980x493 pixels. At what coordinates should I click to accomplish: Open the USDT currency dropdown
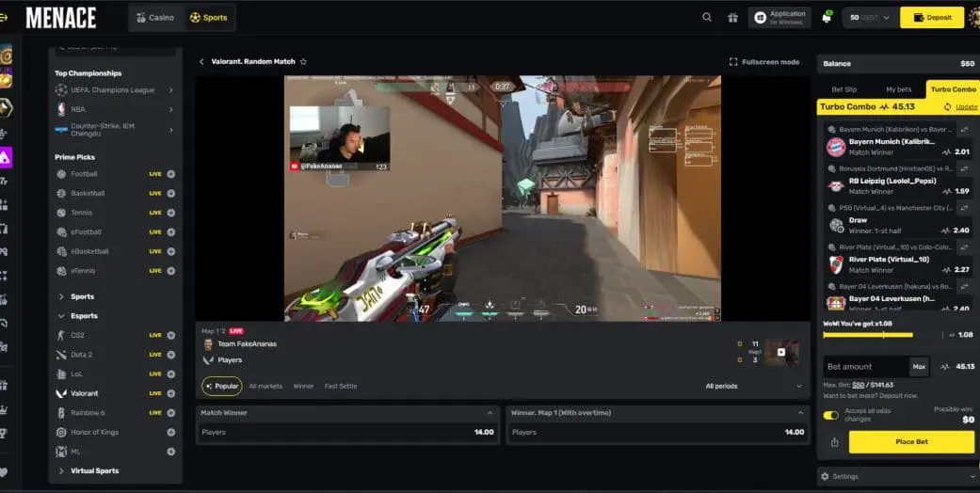tap(869, 17)
